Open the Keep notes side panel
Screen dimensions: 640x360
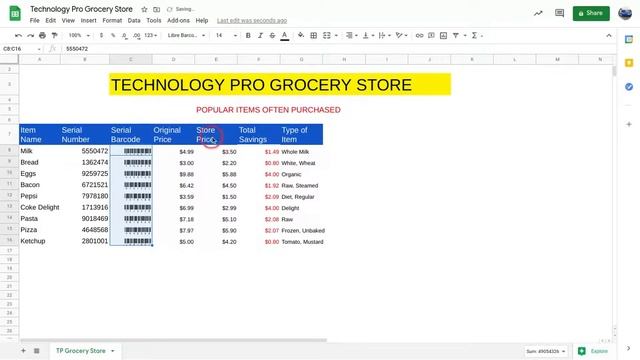point(629,63)
